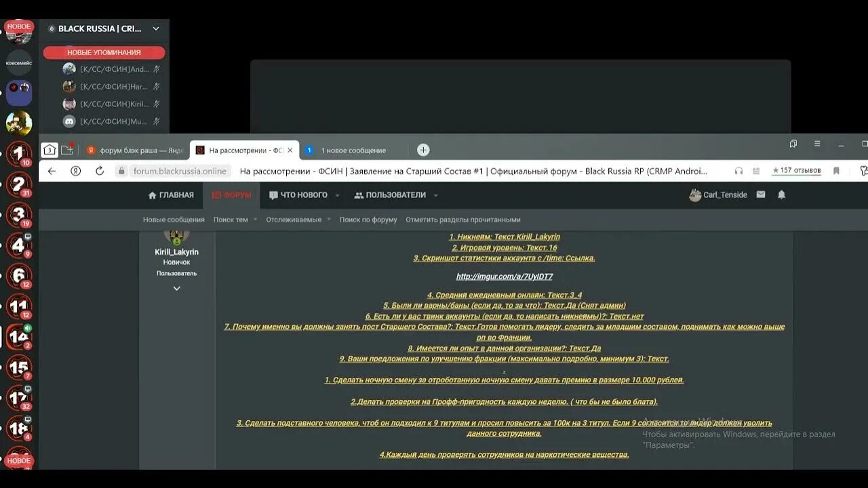Open ПОЛЬЗОВАТЕЛИ in forum navigation
Image resolution: width=868 pixels, height=488 pixels.
(x=390, y=195)
